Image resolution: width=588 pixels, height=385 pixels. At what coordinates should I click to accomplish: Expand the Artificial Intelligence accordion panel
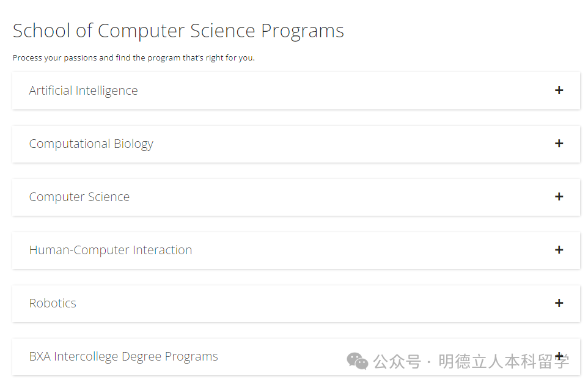tap(296, 90)
